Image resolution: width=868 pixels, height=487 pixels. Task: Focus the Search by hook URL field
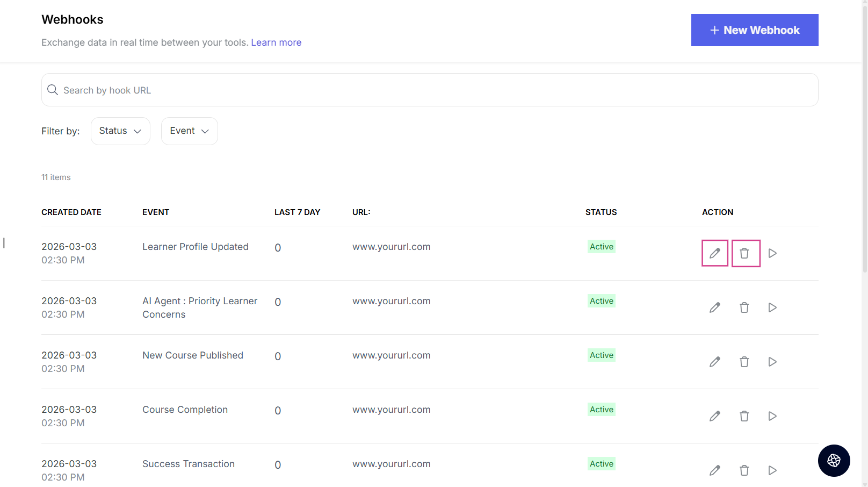(430, 90)
